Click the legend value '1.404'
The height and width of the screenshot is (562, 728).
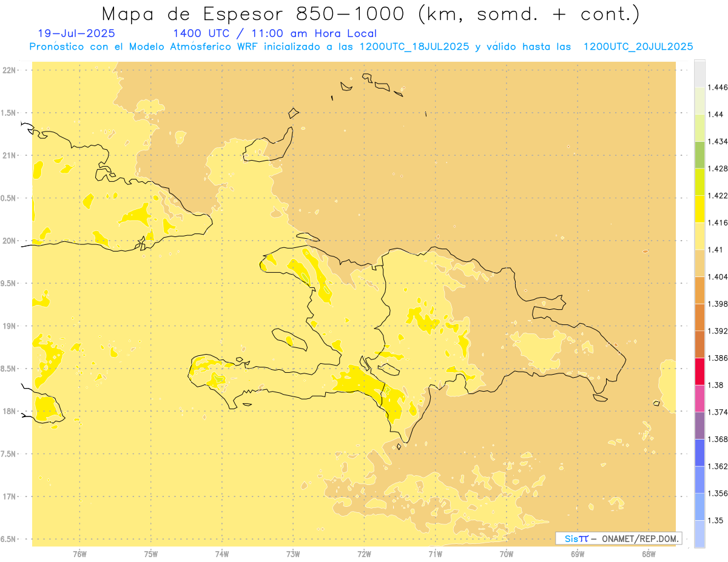point(718,276)
